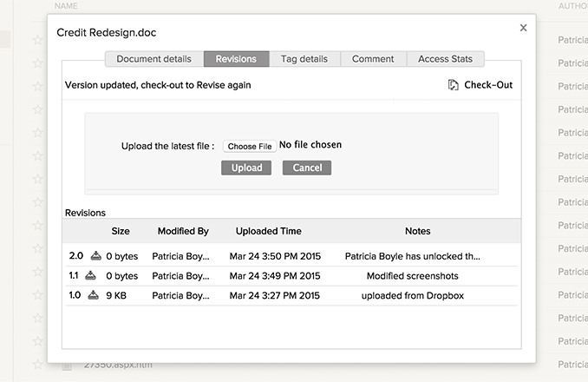Click the Check-Out document icon
Screen dimensions: 588x382
454,85
